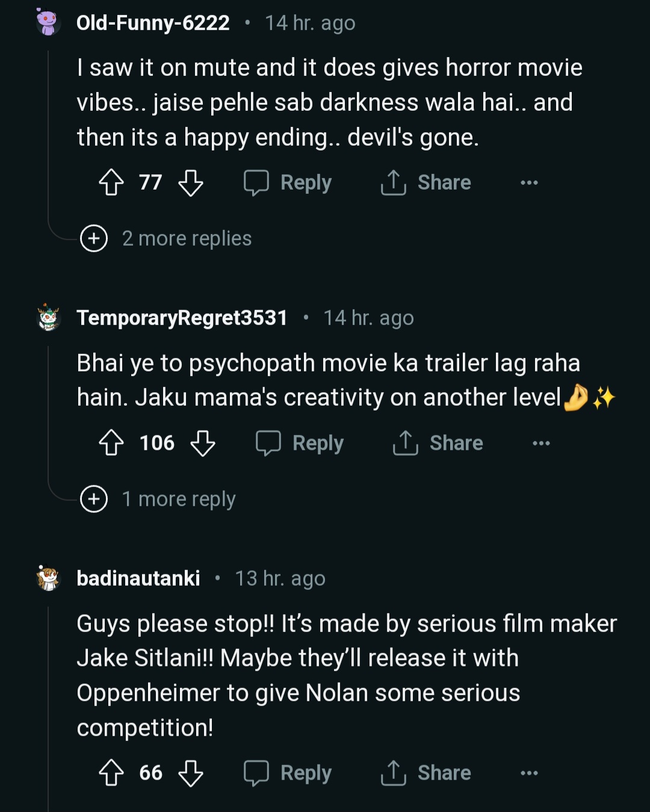The image size is (650, 812).
Task: Tap badinautanki's avatar icon
Action: pos(48,578)
